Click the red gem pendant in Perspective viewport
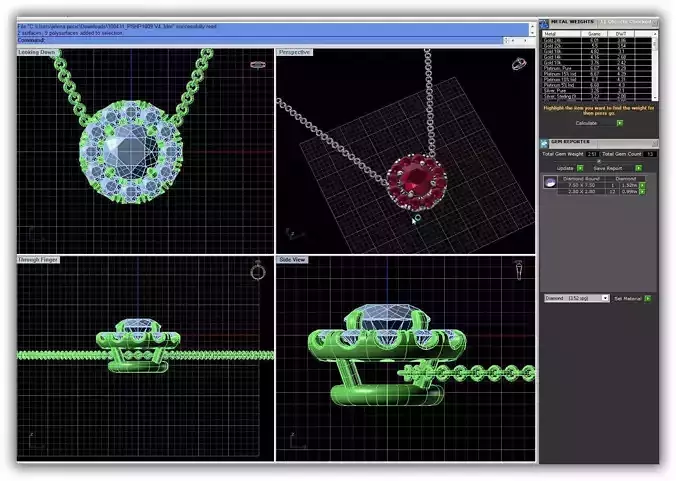The height and width of the screenshot is (481, 676). (416, 181)
